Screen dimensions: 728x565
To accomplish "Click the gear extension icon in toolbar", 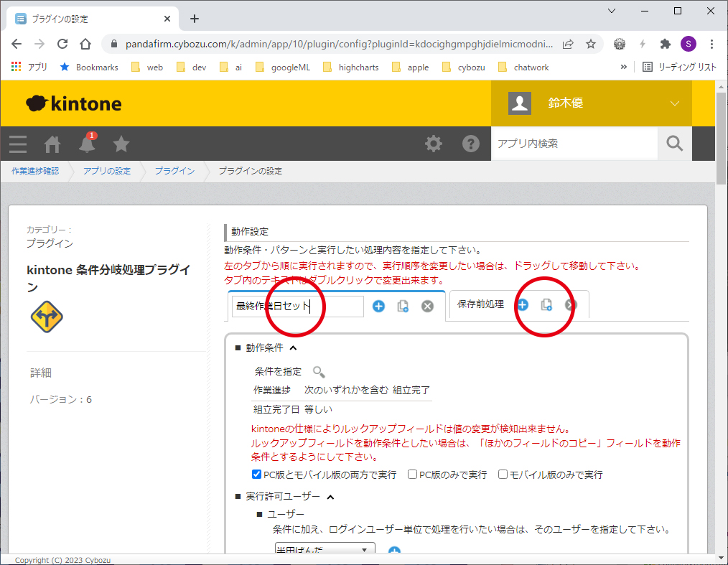I will (x=620, y=44).
